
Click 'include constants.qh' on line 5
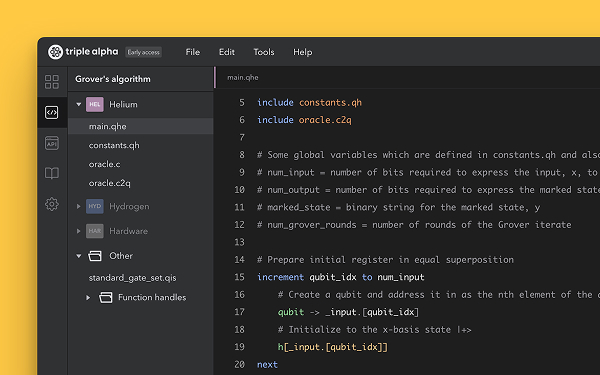click(309, 103)
